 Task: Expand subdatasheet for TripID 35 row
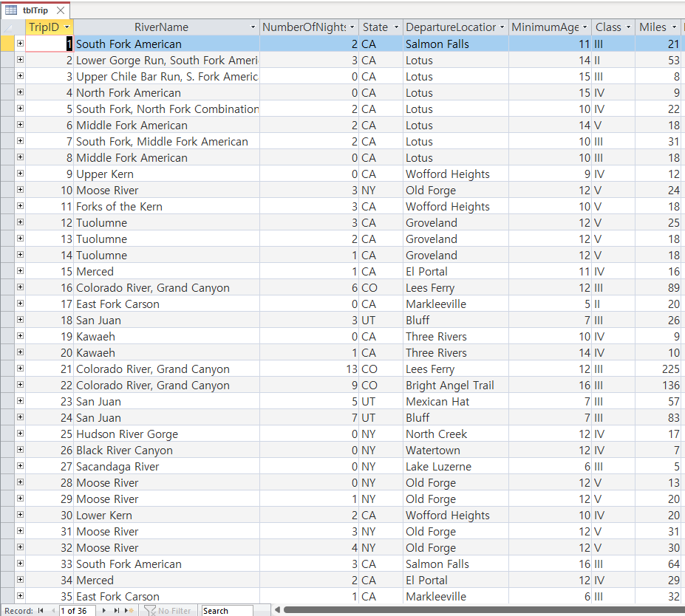coord(20,595)
